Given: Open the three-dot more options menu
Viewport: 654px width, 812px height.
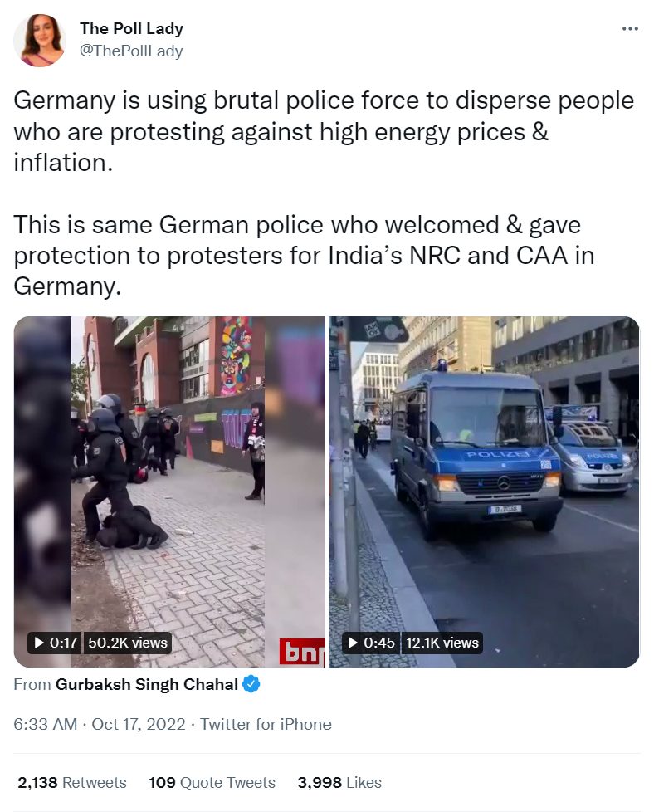Looking at the screenshot, I should [x=630, y=28].
